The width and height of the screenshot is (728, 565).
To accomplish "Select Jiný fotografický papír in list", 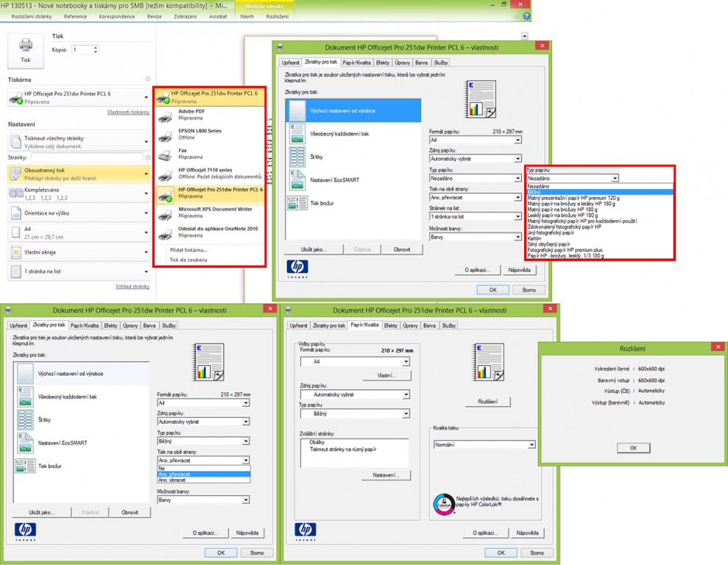I will pos(599,232).
